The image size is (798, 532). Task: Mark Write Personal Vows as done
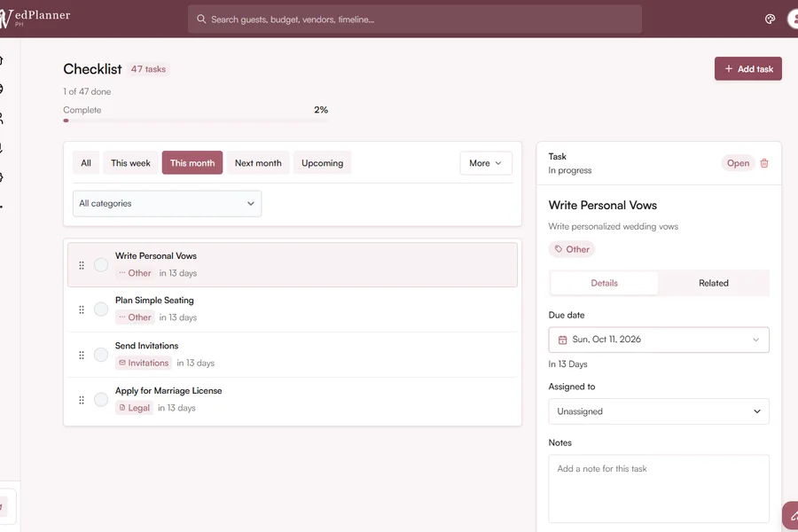point(101,265)
